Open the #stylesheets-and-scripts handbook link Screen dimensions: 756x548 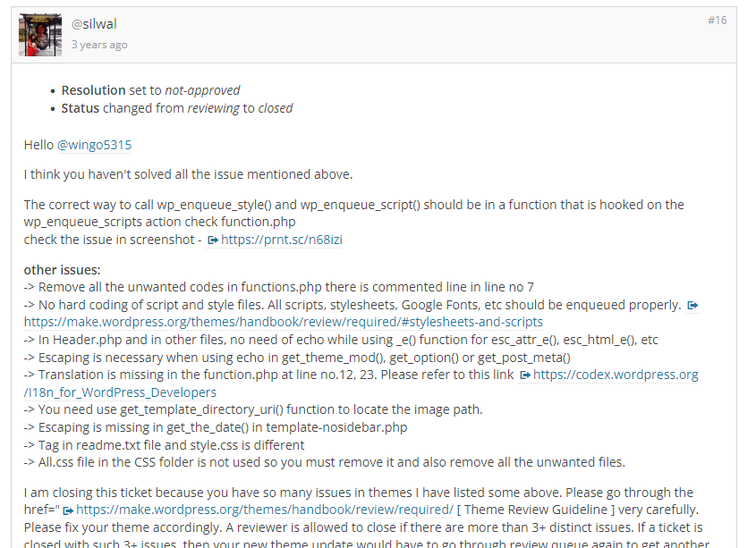coord(284,322)
